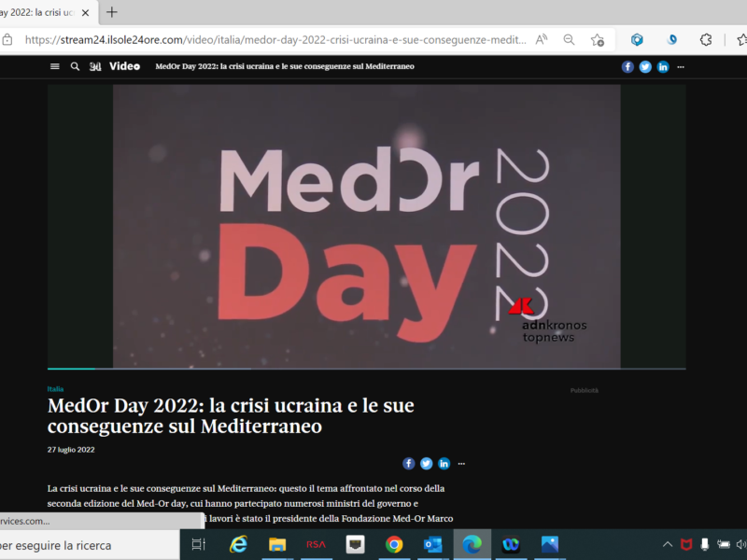
Task: Share on LinkedIn from the top header
Action: pos(663,67)
